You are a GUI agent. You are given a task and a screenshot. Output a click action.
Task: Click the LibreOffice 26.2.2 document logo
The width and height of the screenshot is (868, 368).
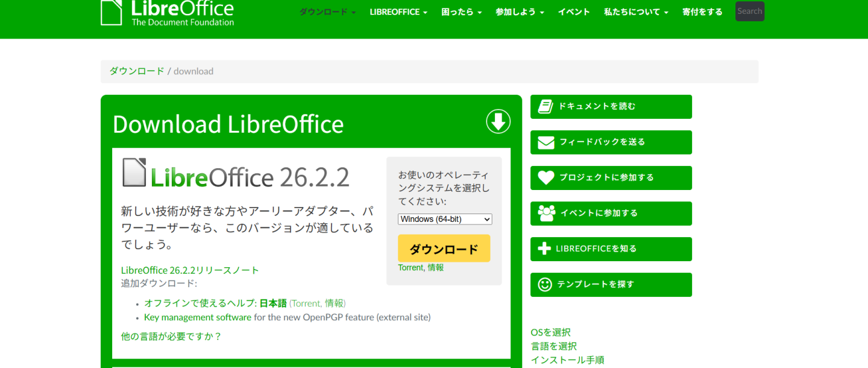236,173
